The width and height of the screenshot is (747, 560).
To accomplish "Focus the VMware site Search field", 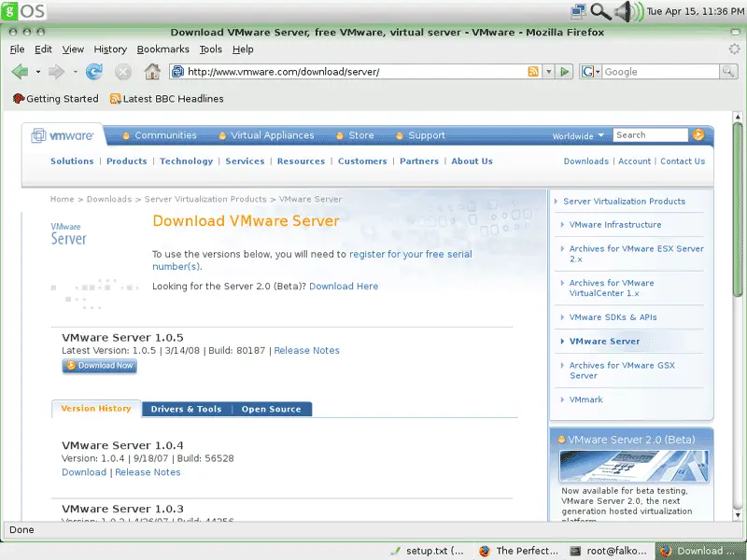I will click(x=650, y=135).
